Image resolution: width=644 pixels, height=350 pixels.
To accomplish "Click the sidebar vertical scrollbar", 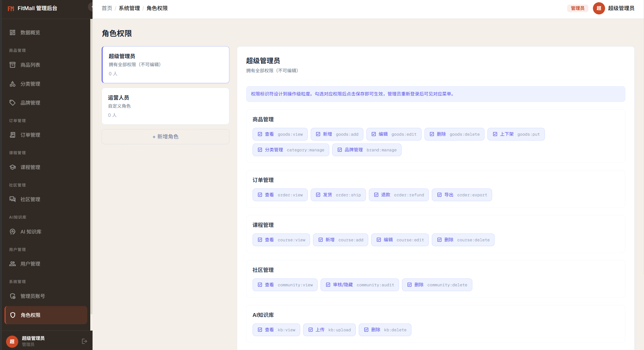I will coord(91,167).
